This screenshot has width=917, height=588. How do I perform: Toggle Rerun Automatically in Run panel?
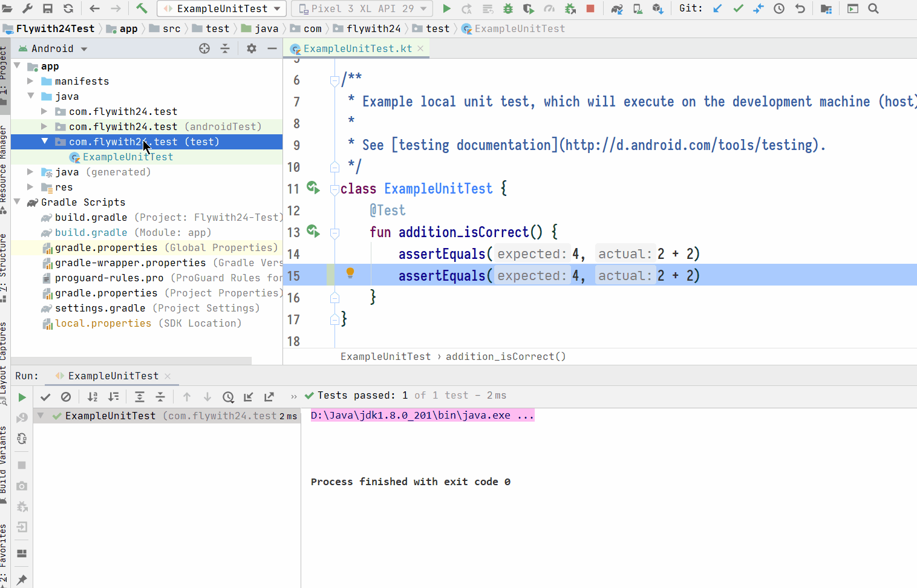tap(22, 439)
